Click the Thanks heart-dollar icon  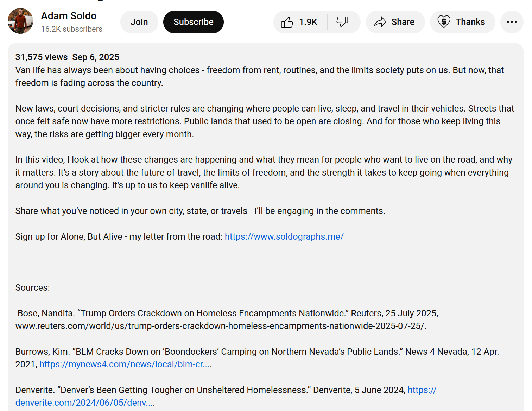444,22
